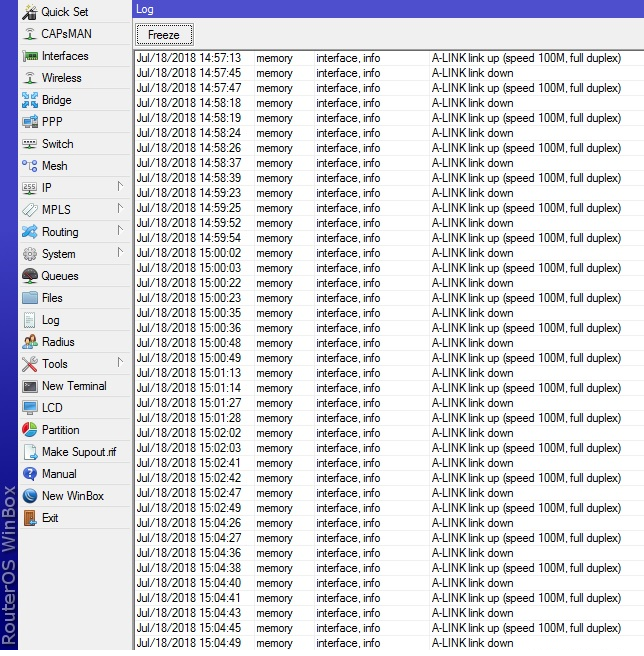Select log row at 14:57:45 link down
This screenshot has width=644, height=656.
(x=389, y=73)
